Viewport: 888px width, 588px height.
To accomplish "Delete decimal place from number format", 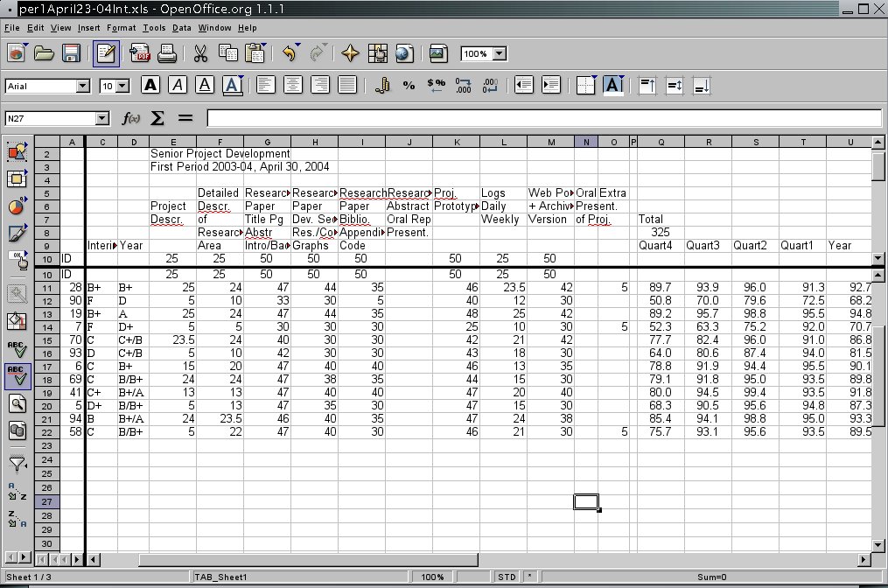I will [491, 86].
